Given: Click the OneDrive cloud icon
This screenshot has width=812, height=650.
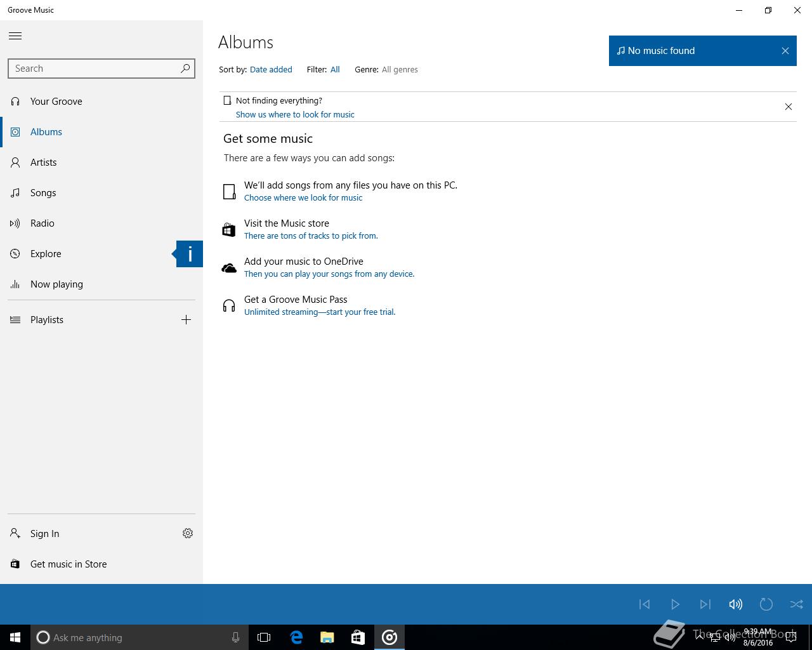Looking at the screenshot, I should coord(229,269).
